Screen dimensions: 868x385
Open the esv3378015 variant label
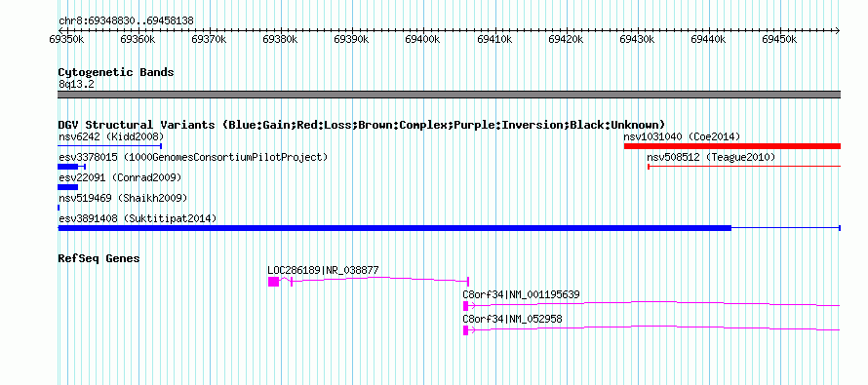pyautogui.click(x=193, y=157)
